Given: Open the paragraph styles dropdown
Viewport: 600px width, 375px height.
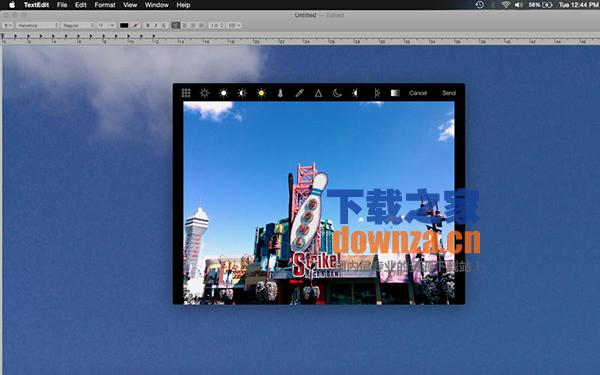Looking at the screenshot, I should [x=8, y=25].
